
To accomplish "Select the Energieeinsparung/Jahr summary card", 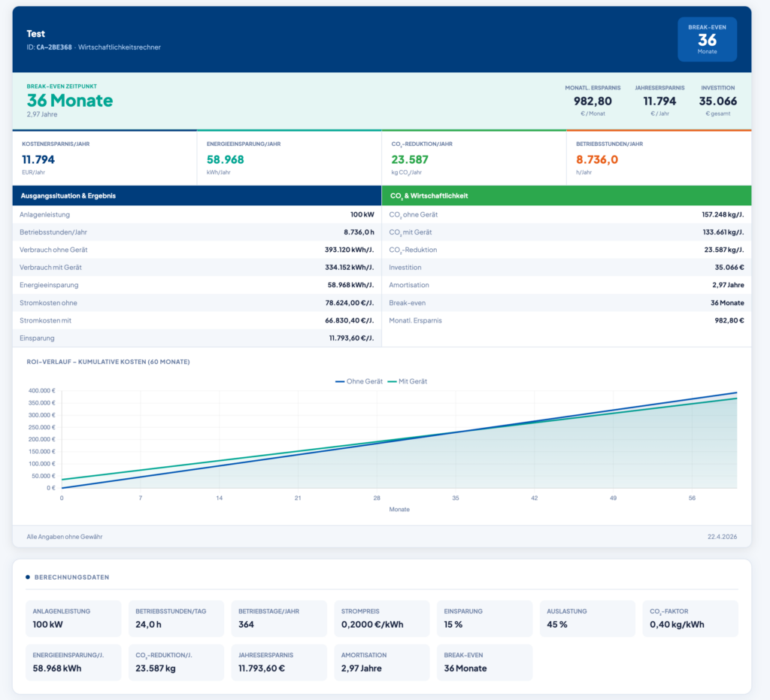I will [289, 158].
